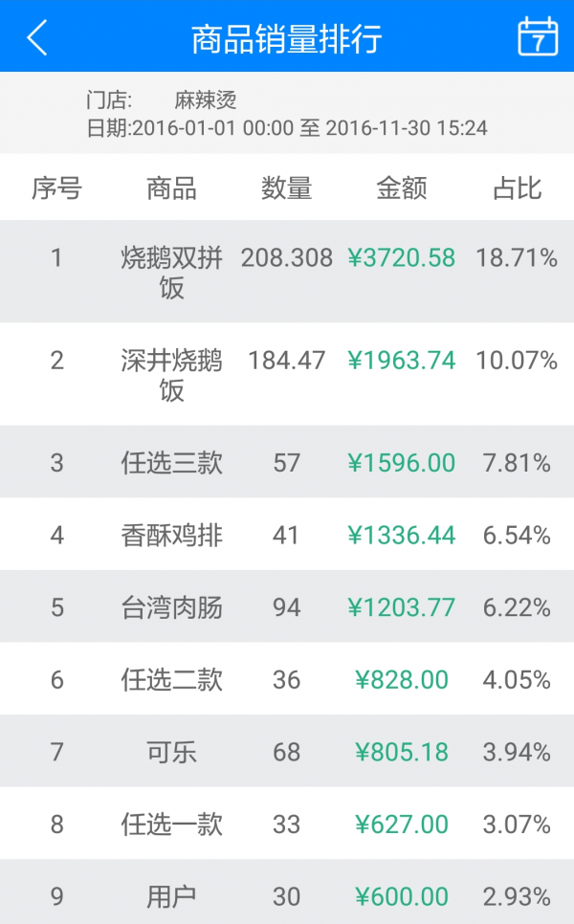
Task: Open the 烧鹅双拼饭 row
Action: coord(172,272)
